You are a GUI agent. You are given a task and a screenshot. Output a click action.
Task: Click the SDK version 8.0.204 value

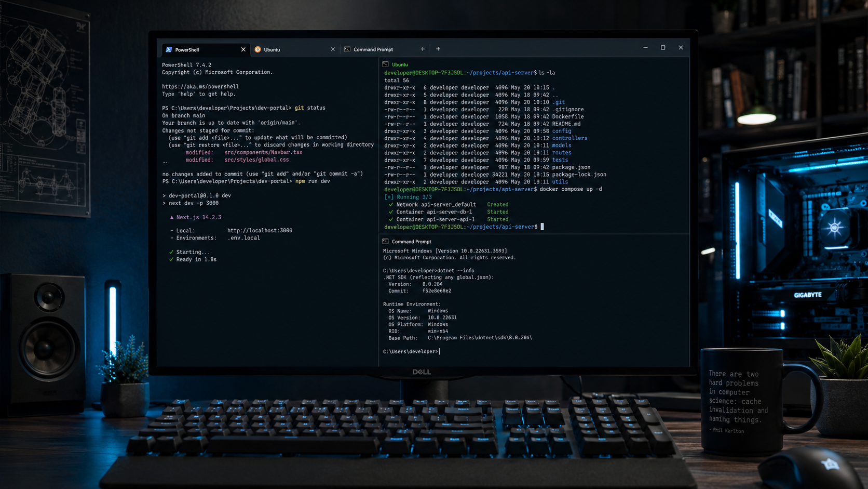pyautogui.click(x=432, y=284)
